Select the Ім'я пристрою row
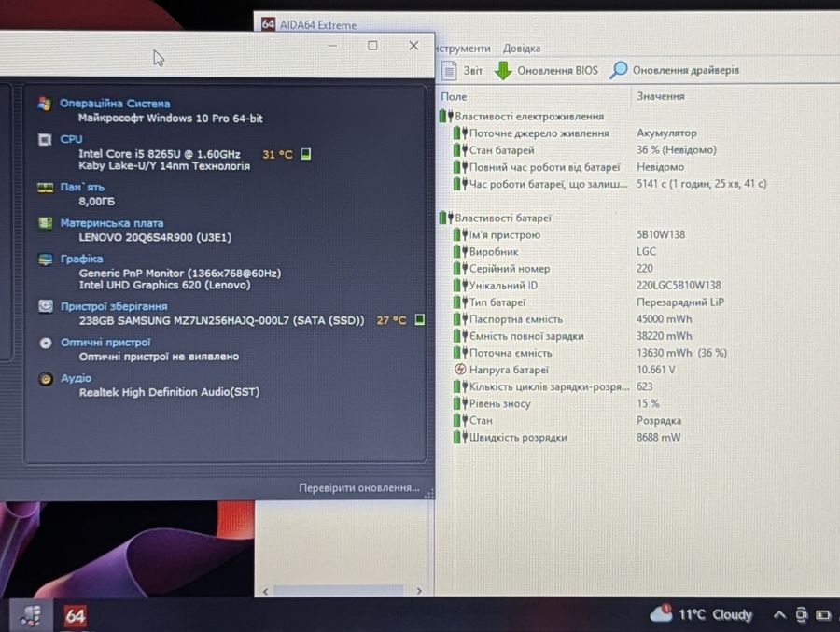Screen dimensions: 840x632 [x=637, y=234]
